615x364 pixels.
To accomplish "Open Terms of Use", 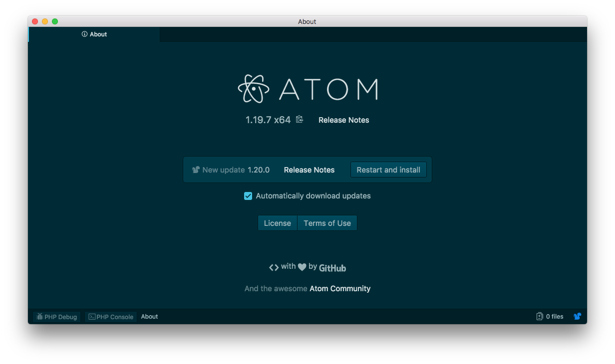I will (327, 223).
